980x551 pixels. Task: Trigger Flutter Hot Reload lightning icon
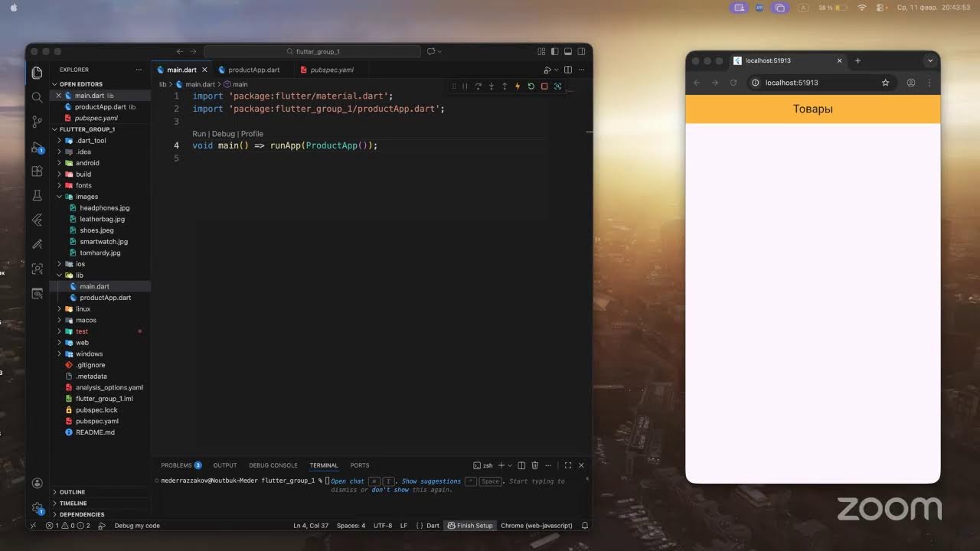pyautogui.click(x=518, y=86)
